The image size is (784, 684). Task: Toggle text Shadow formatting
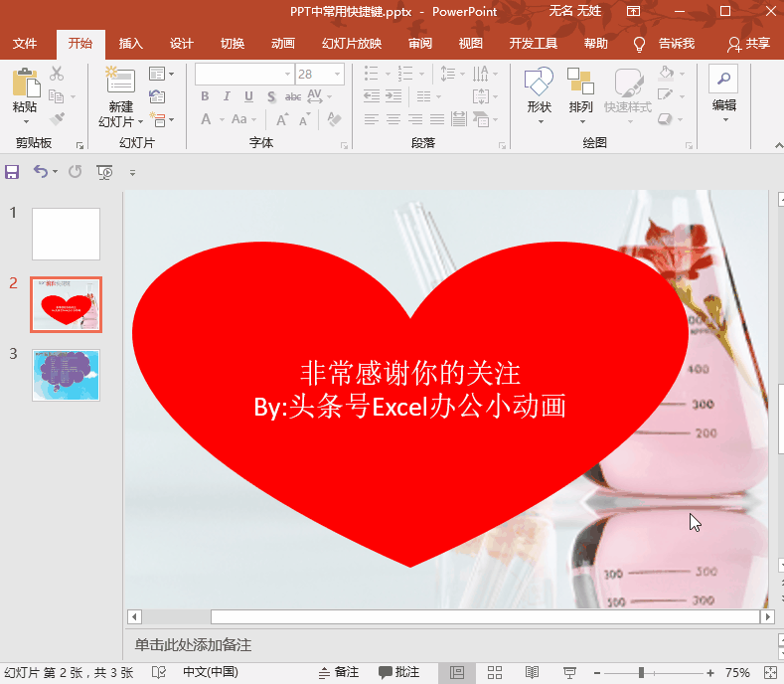[x=271, y=96]
